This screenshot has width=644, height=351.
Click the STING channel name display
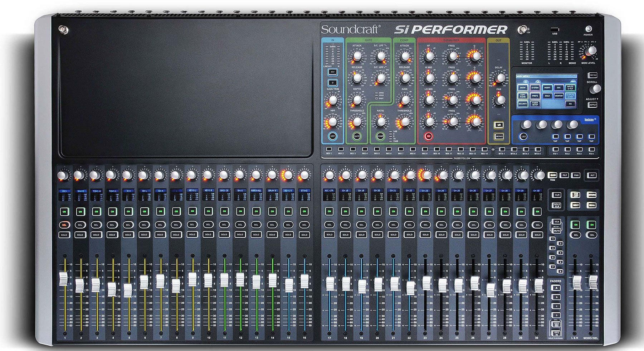click(x=304, y=191)
